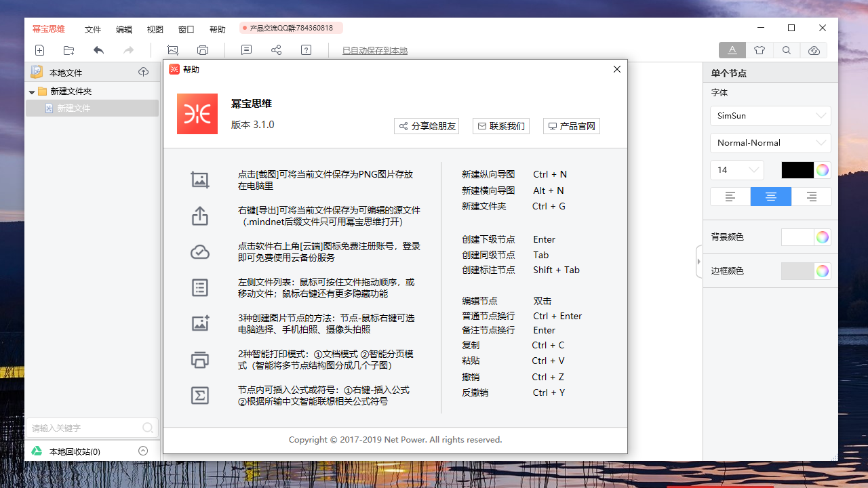Click the search icon in keyword box
Screen dimensions: 868x488
point(148,428)
